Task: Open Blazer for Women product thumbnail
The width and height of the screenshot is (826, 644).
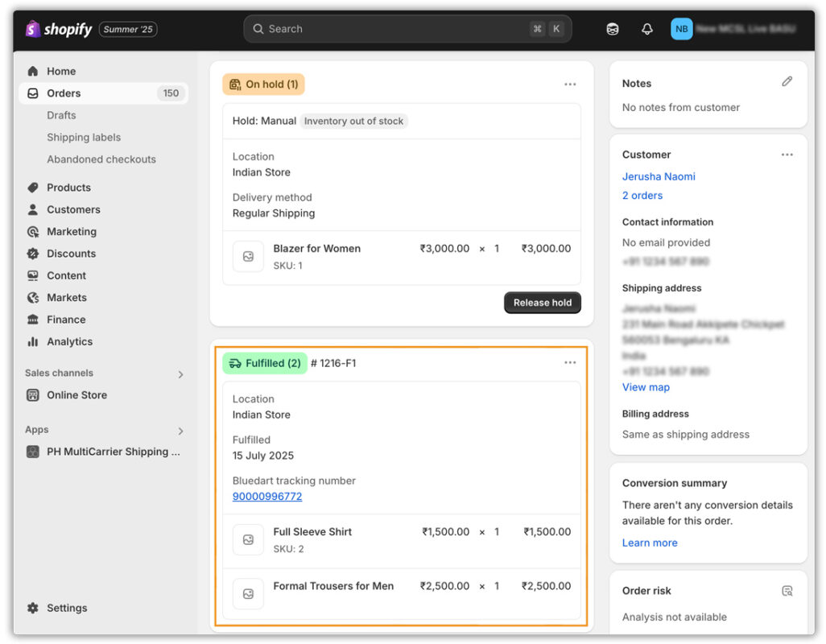Action: [x=248, y=257]
